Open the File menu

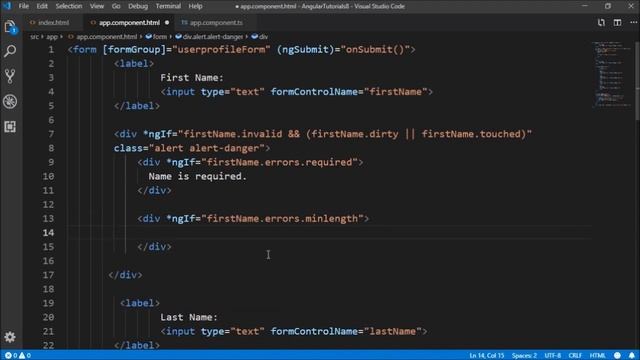coord(24,6)
